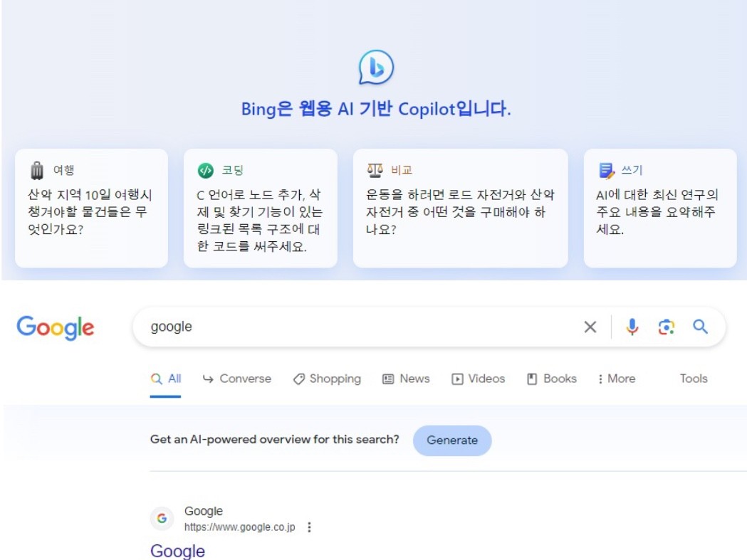This screenshot has width=747, height=560.
Task: Click the Generate button for AI overview
Action: [x=452, y=440]
